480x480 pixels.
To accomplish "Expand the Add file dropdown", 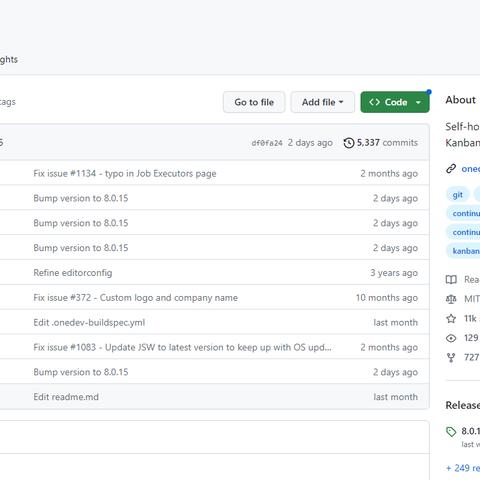I will click(322, 102).
